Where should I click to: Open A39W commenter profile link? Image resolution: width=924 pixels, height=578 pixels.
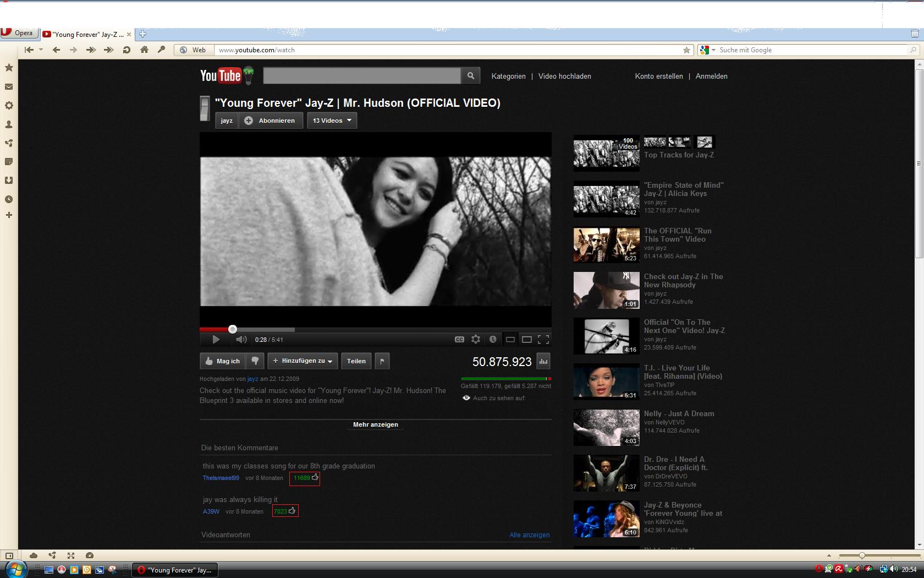click(211, 511)
